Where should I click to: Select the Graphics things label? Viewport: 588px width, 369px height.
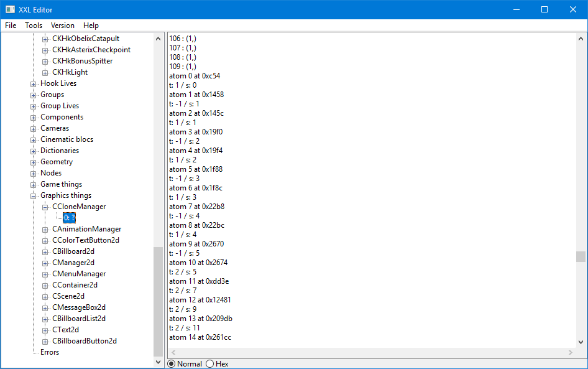pyautogui.click(x=66, y=195)
